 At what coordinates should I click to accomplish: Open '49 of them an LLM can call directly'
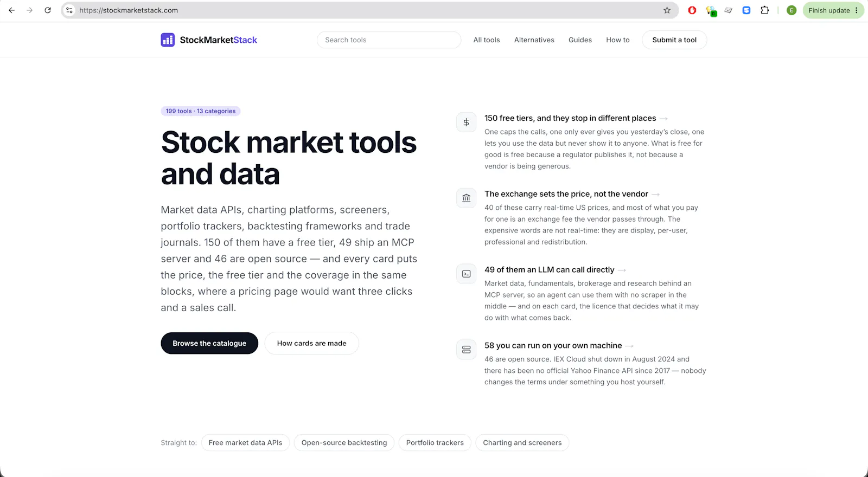[550, 270]
